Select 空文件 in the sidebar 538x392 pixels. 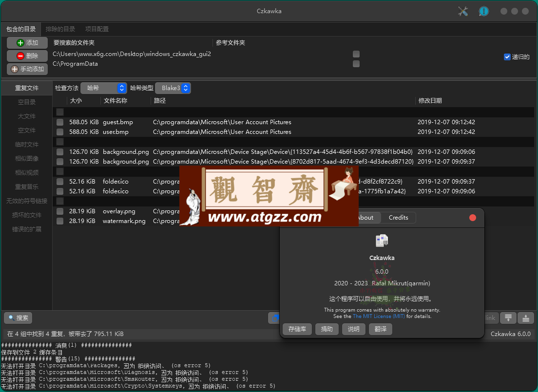(x=27, y=131)
